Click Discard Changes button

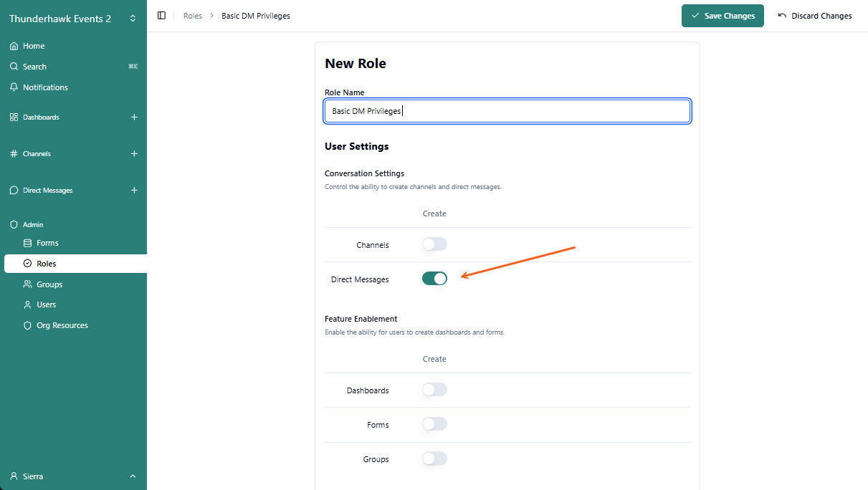pos(815,16)
